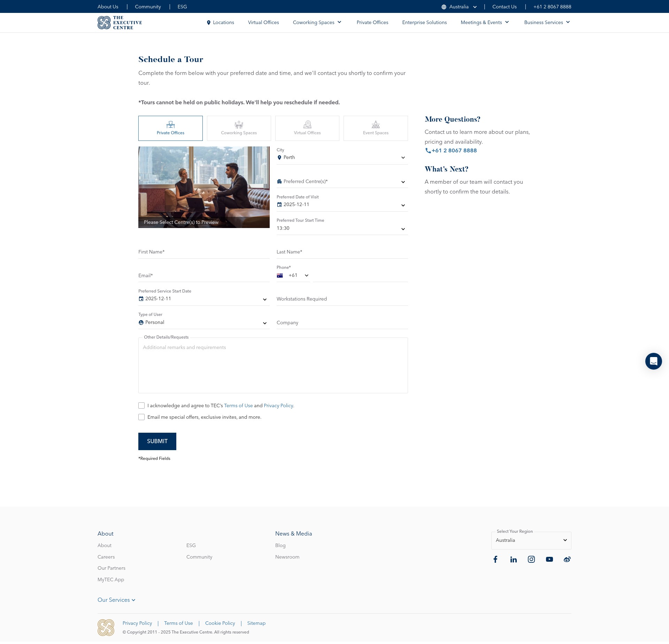Image resolution: width=669 pixels, height=644 pixels.
Task: Click the SUBMIT button
Action: click(157, 441)
